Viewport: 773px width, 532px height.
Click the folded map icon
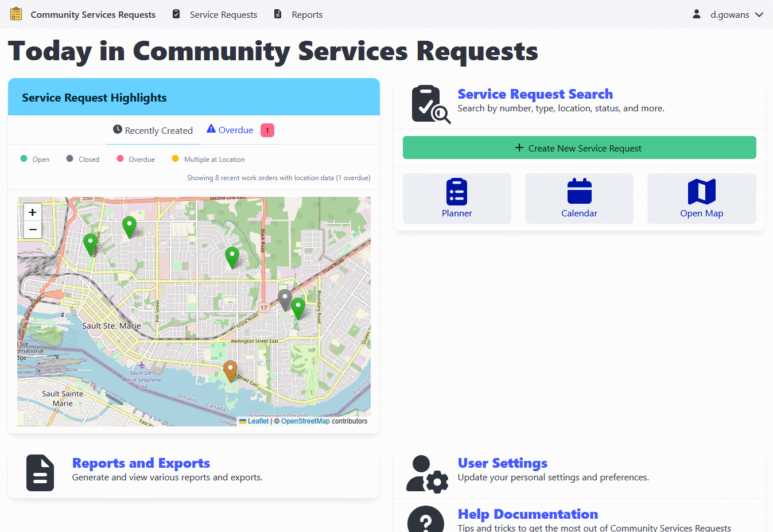coord(702,192)
